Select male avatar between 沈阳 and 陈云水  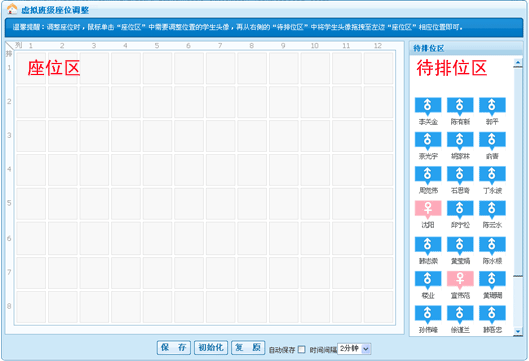(460, 209)
